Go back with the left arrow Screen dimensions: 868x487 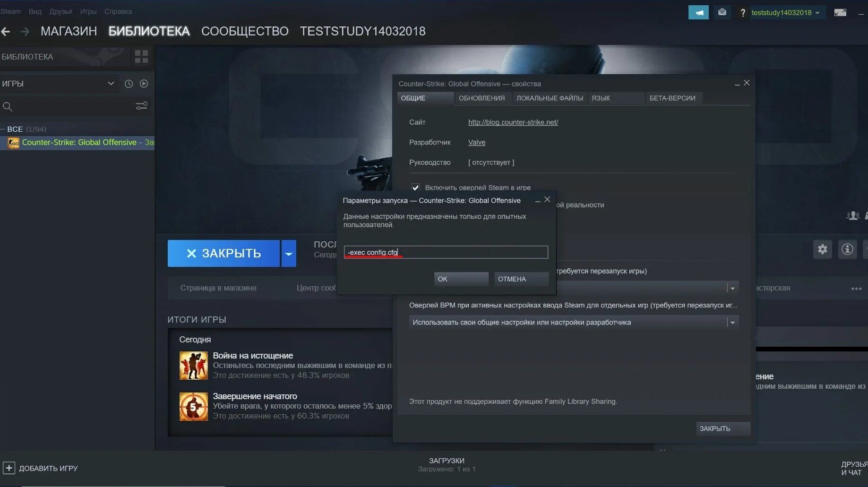coord(6,32)
